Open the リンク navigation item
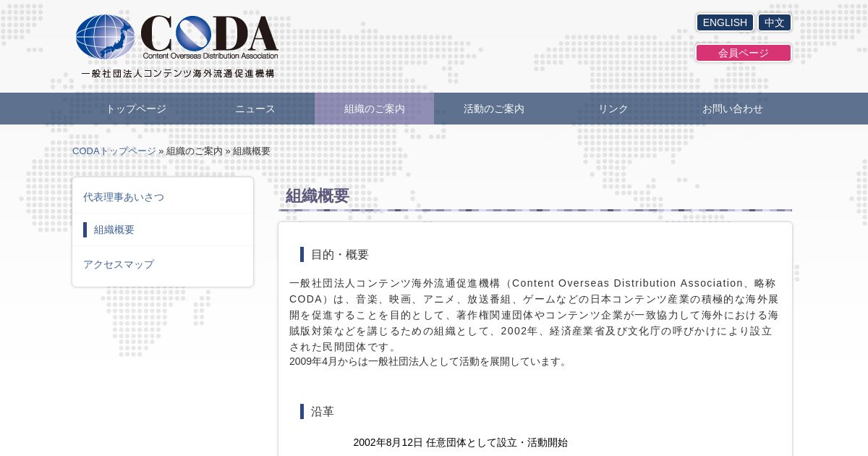This screenshot has height=456, width=868. click(x=613, y=109)
